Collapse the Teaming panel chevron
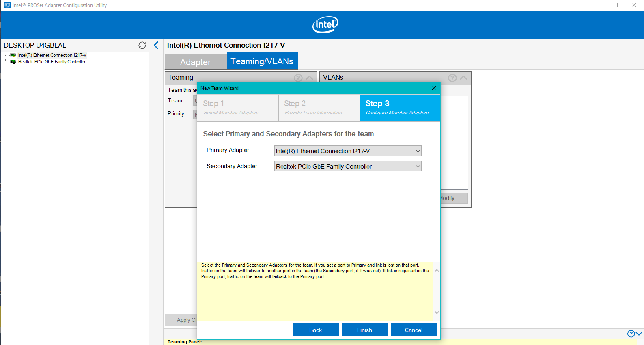The width and height of the screenshot is (644, 345). pyautogui.click(x=309, y=78)
